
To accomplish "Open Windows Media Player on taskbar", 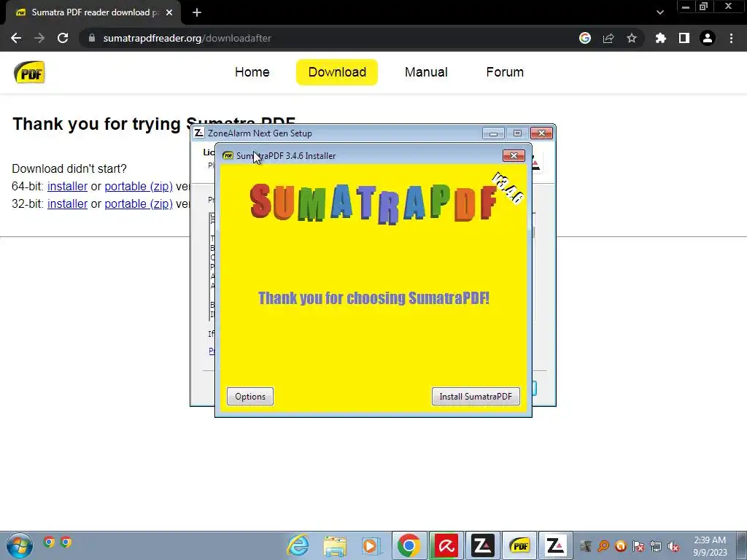I will 370,545.
